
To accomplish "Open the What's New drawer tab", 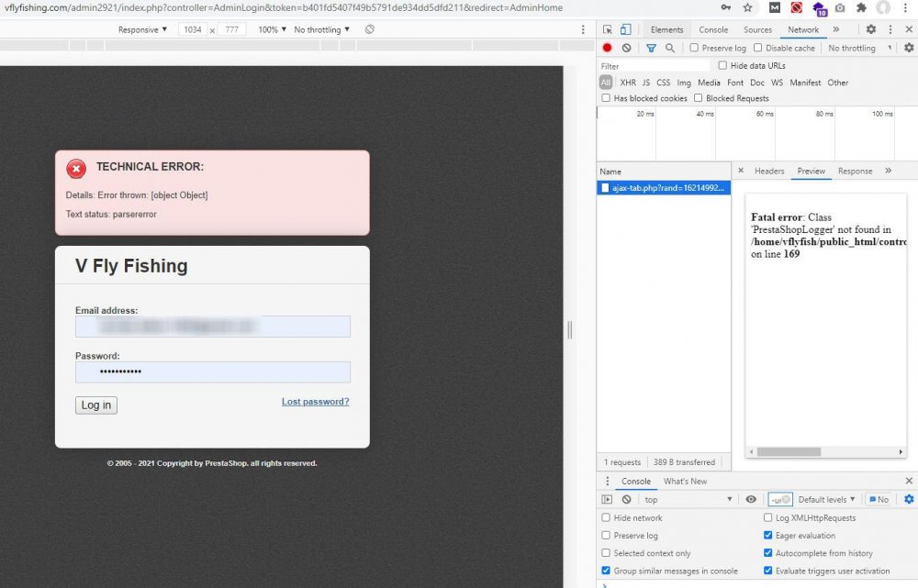I will coord(685,481).
